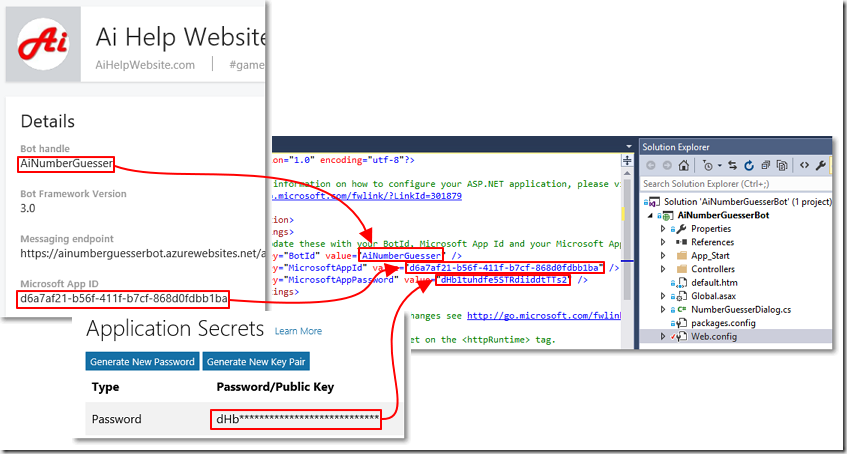The width and height of the screenshot is (847, 454).
Task: Click the Microsoft App ID value on portal
Action: pos(123,299)
